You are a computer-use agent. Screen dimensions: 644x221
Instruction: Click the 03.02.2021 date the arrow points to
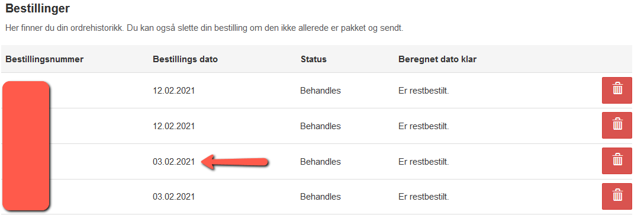pos(174,162)
